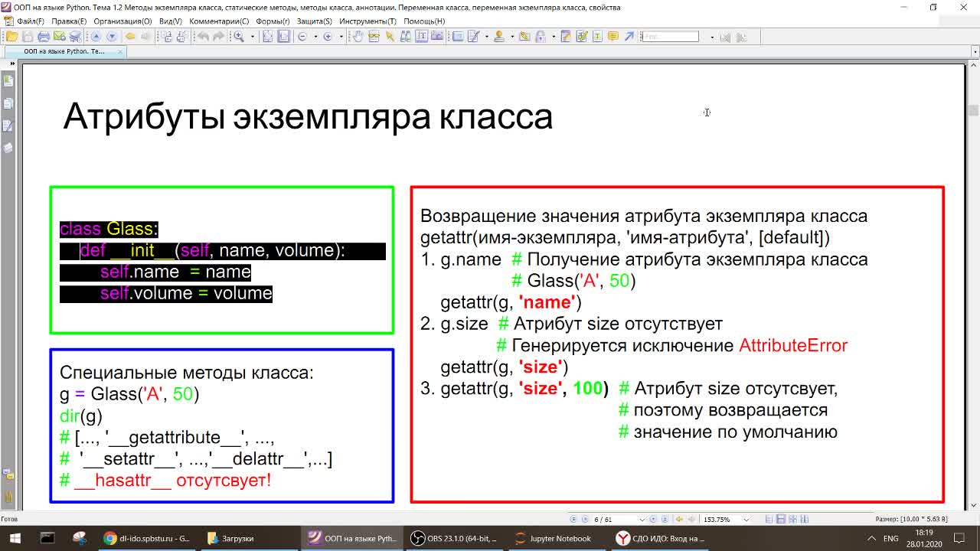980x551 pixels.
Task: Open the binoculars search tool
Action: (406, 36)
